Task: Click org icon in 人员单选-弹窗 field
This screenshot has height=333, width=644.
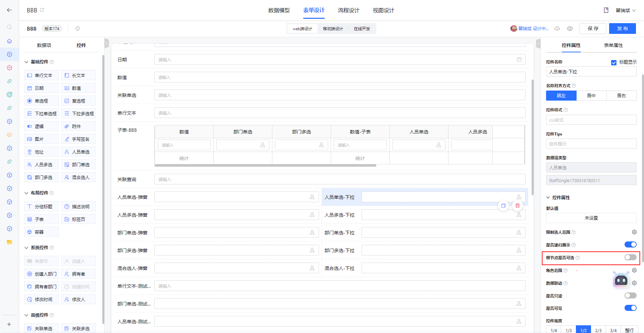Action: pyautogui.click(x=312, y=197)
